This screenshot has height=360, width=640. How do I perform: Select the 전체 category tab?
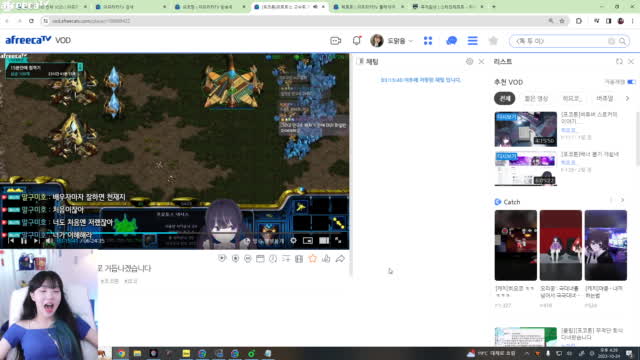point(505,98)
